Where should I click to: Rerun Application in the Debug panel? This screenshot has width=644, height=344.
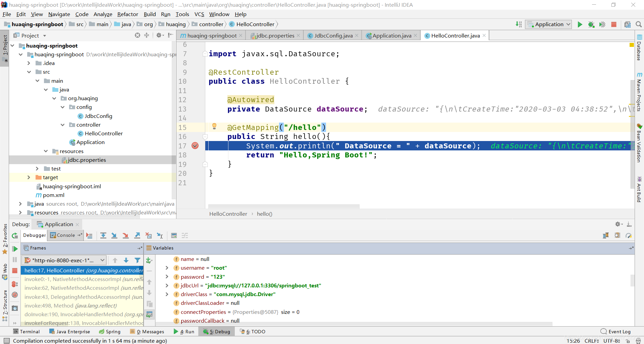[15, 236]
